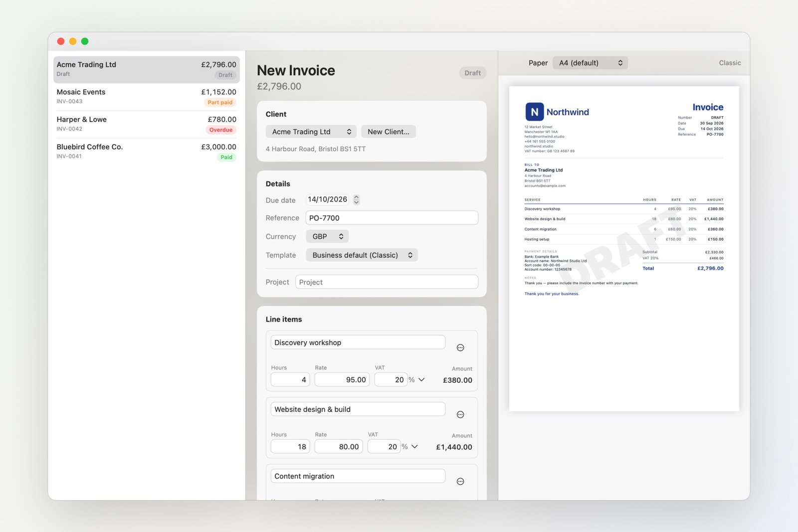The image size is (798, 532).
Task: Click the New Invoice title
Action: point(296,70)
